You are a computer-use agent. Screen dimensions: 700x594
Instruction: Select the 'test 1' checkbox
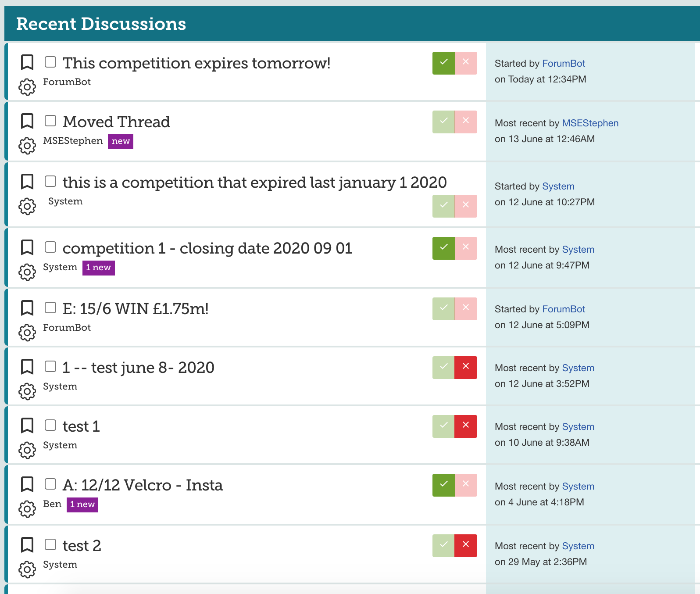click(x=50, y=425)
